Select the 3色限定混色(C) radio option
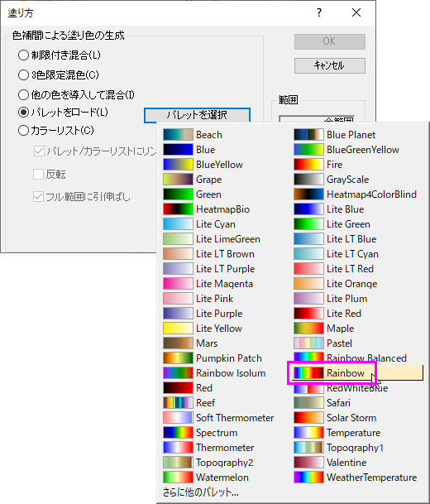This screenshot has height=504, width=430. click(23, 75)
